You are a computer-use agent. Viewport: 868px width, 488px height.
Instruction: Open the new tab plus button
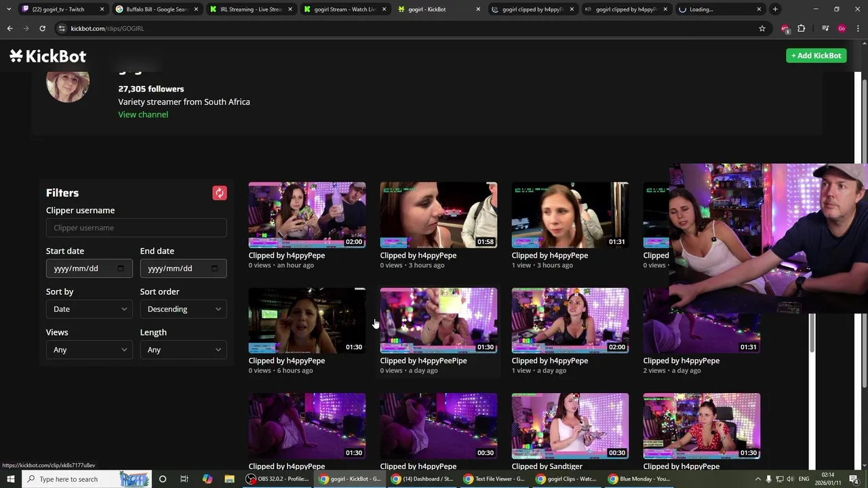click(775, 9)
